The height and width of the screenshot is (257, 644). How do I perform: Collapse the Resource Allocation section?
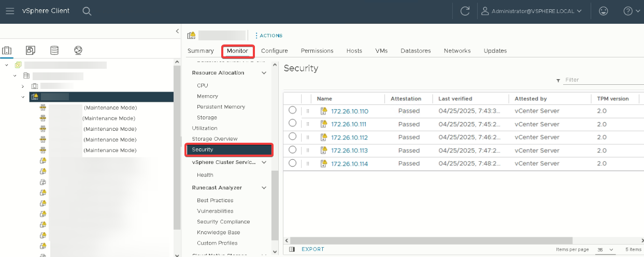coord(264,73)
